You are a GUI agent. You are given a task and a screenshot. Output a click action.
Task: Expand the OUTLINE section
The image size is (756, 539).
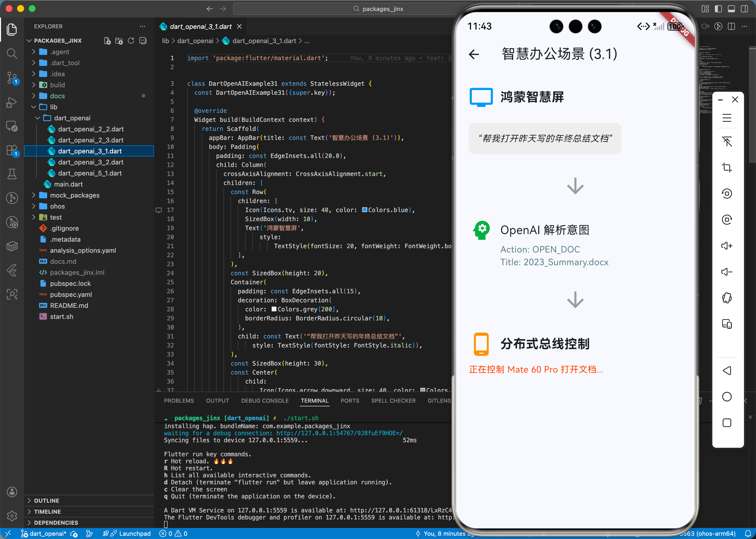[x=89, y=500]
